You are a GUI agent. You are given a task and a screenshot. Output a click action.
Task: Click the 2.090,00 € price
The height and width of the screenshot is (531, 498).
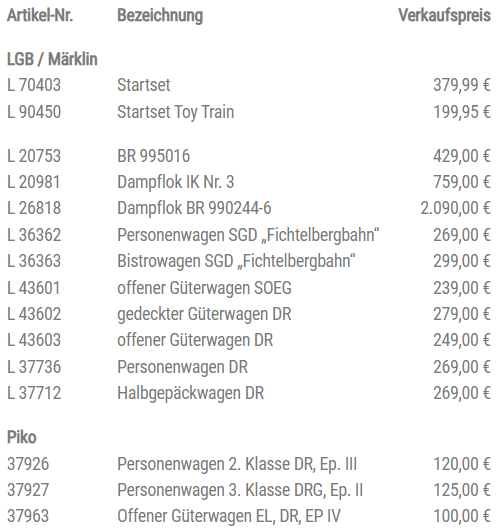[455, 208]
